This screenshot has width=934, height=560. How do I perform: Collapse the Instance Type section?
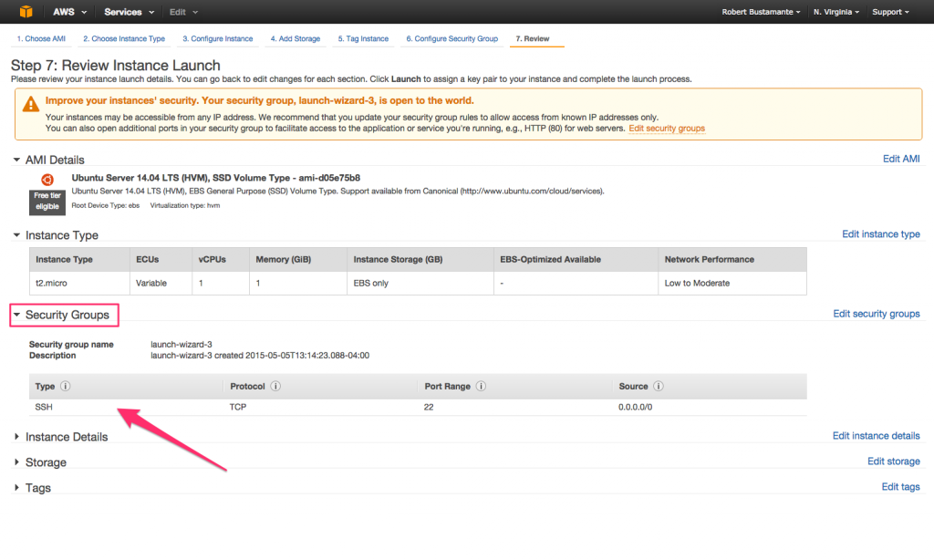[16, 235]
